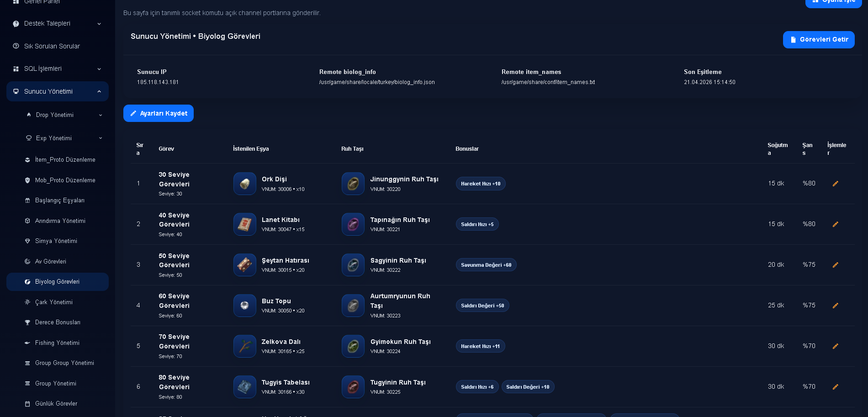Click the 25 dk cooldown value
Screen dimensions: 868x417
click(x=776, y=306)
